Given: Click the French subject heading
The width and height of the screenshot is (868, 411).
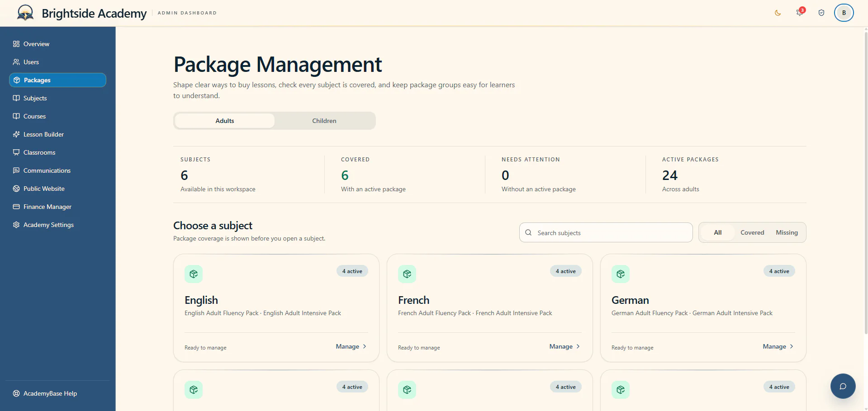Looking at the screenshot, I should click(x=414, y=300).
